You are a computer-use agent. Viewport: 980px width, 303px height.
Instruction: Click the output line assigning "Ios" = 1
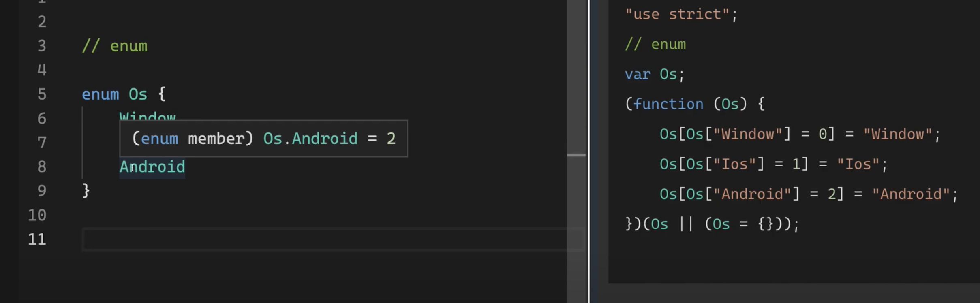tap(774, 164)
